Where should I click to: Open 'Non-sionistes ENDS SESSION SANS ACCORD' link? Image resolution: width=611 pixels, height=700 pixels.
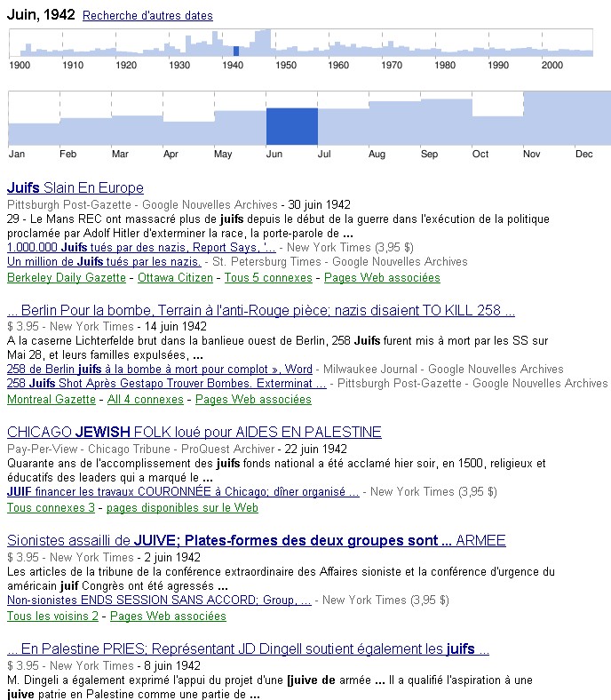click(159, 600)
